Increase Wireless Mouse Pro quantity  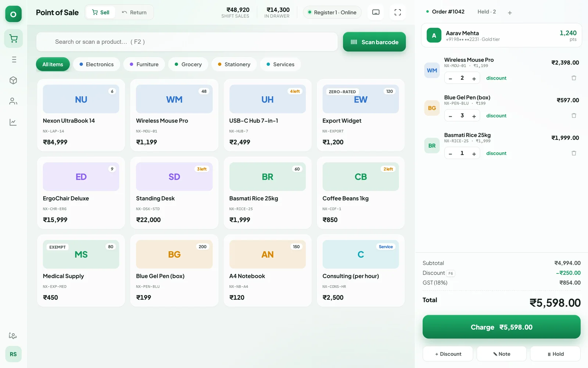(474, 78)
